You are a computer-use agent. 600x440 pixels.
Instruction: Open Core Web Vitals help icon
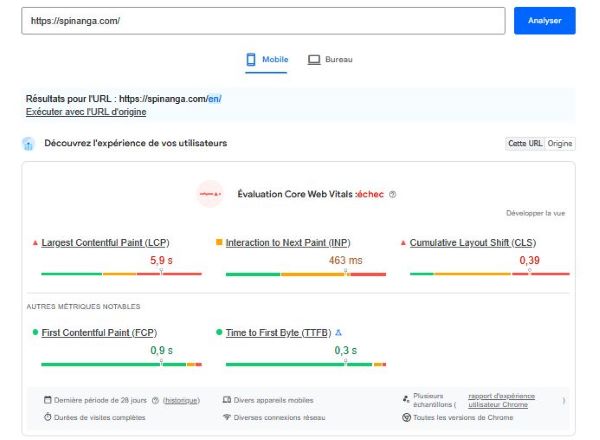click(393, 194)
